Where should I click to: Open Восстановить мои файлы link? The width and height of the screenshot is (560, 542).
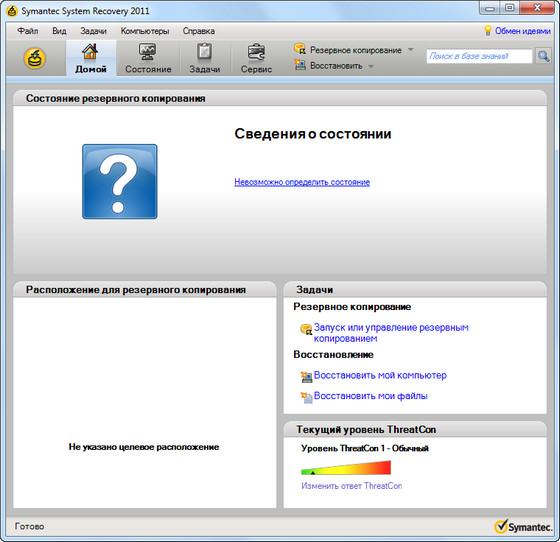[x=370, y=396]
